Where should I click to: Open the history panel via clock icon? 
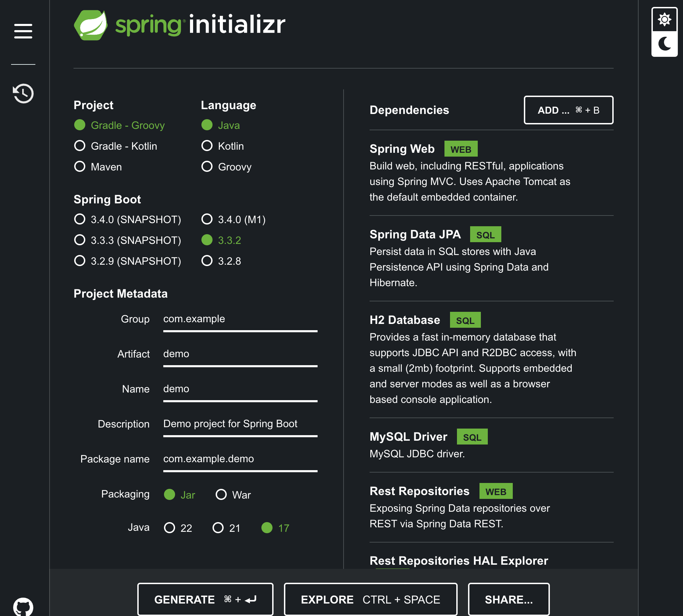pyautogui.click(x=23, y=93)
